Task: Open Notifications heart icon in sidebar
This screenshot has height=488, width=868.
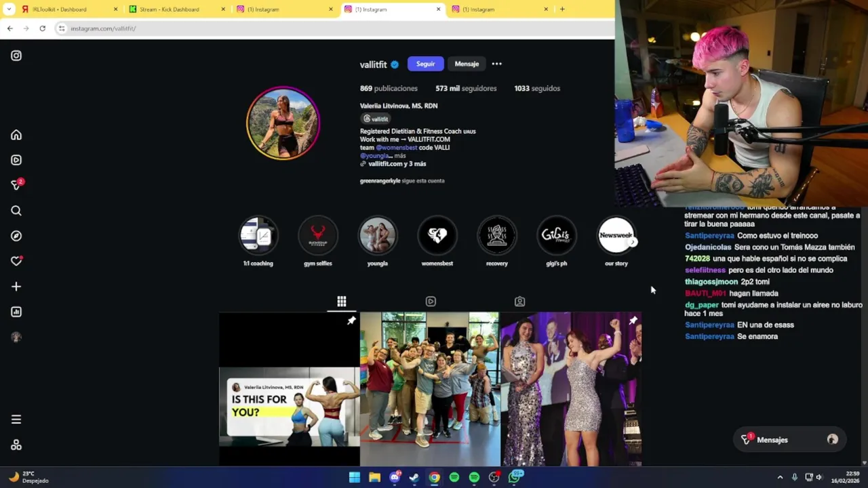Action: click(x=16, y=261)
